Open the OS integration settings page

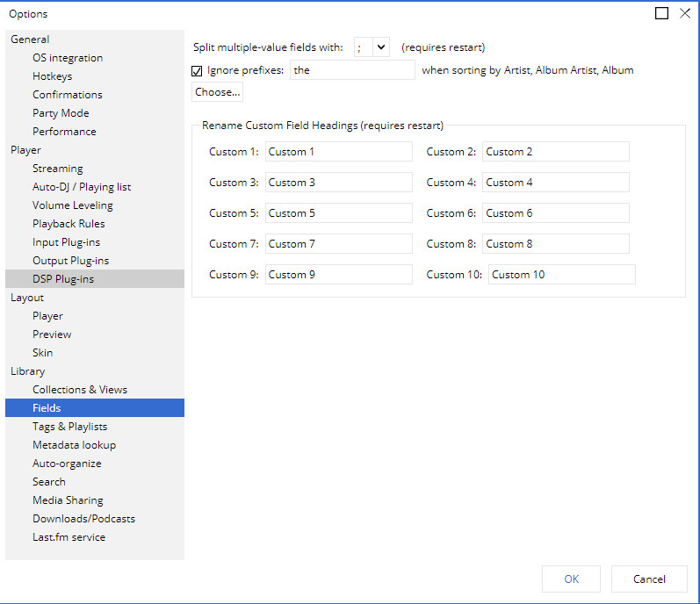click(68, 58)
